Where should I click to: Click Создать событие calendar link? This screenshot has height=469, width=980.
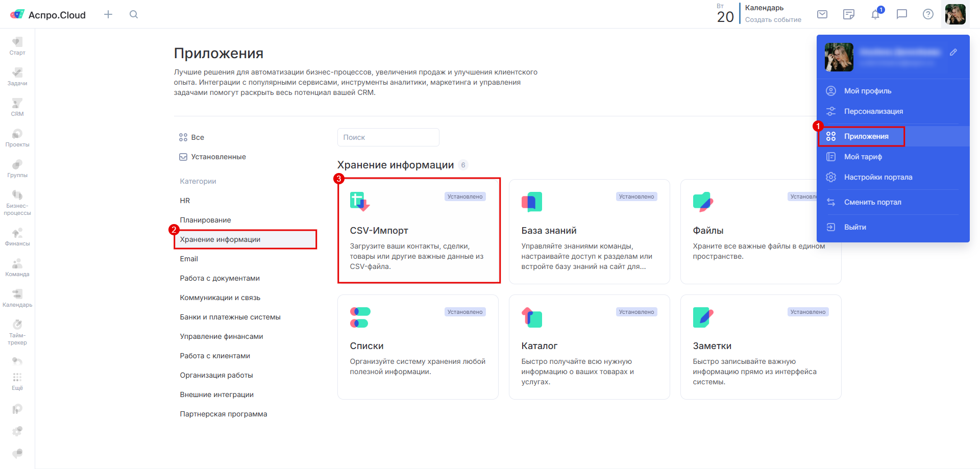pos(773,20)
